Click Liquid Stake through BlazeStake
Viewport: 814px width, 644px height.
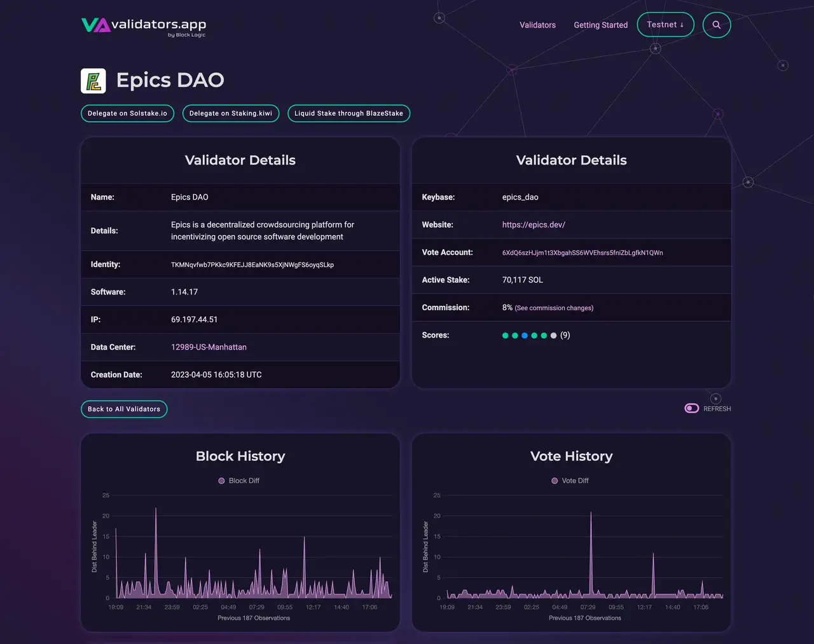tap(348, 113)
